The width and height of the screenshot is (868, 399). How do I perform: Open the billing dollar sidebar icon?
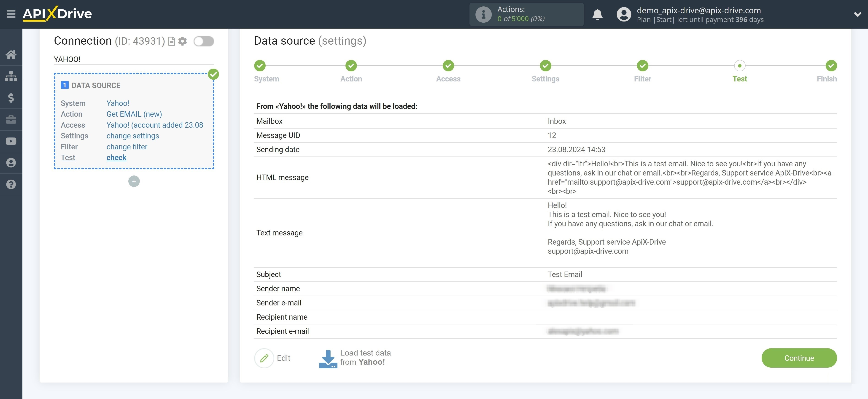click(x=11, y=98)
